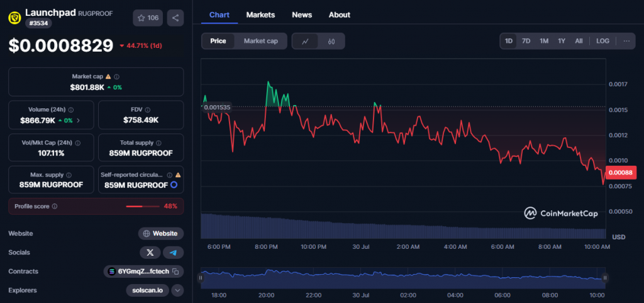Click self-reported supply warning triangle
Image resolution: width=644 pixels, height=303 pixels.
(178, 174)
